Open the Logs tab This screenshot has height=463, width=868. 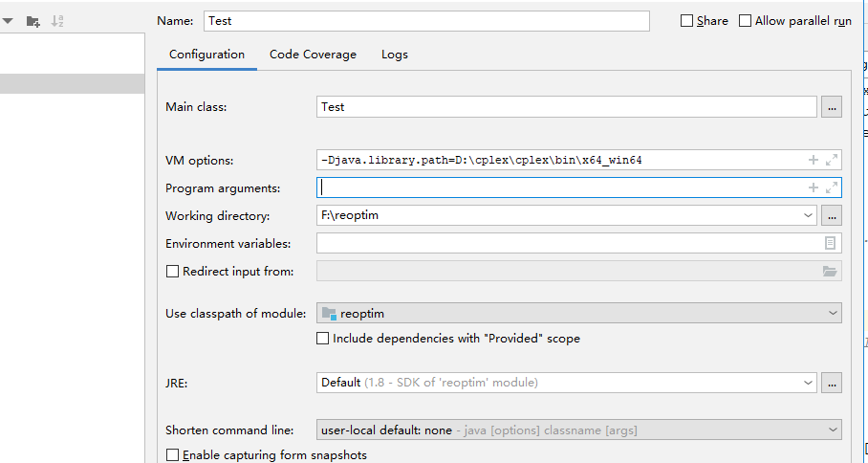pos(394,55)
